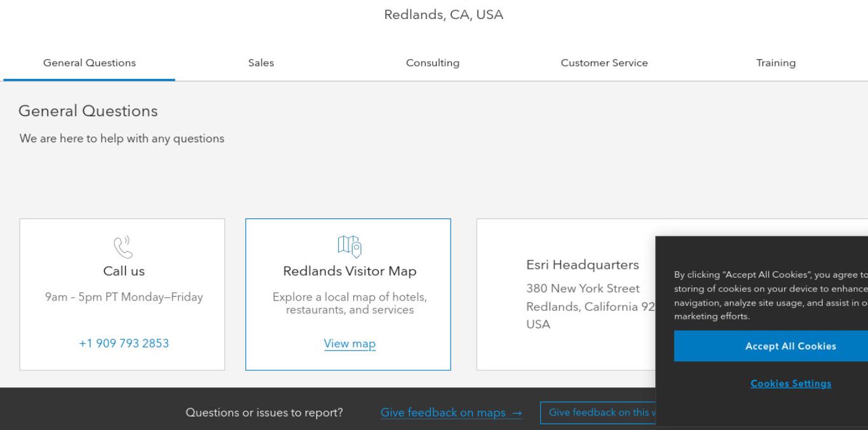The image size is (868, 430).
Task: Select the Consulting tab
Action: coord(433,63)
